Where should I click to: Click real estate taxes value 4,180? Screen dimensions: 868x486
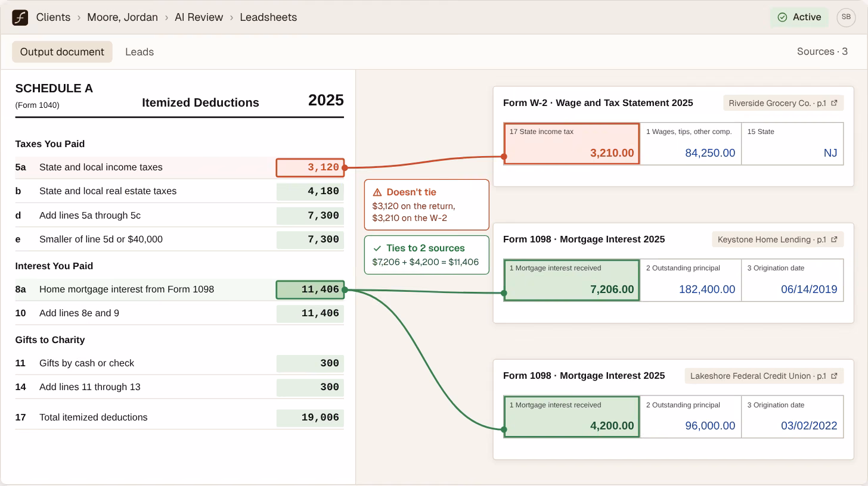pyautogui.click(x=310, y=191)
